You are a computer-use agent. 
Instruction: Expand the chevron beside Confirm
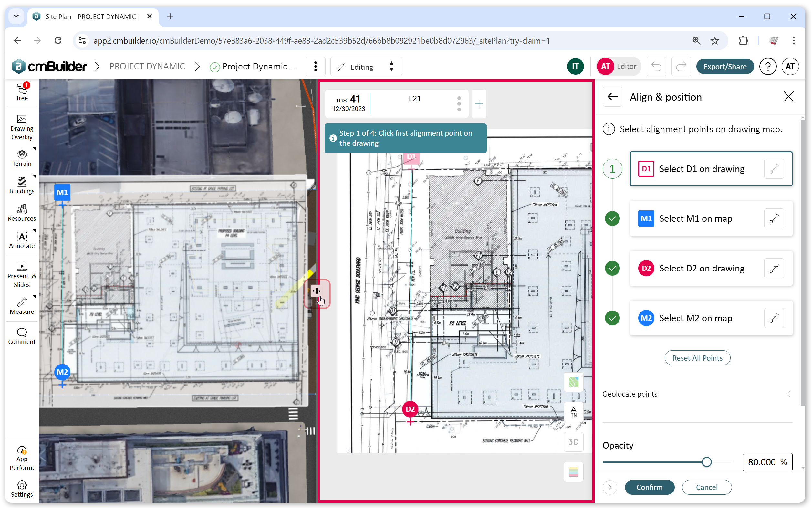[610, 487]
